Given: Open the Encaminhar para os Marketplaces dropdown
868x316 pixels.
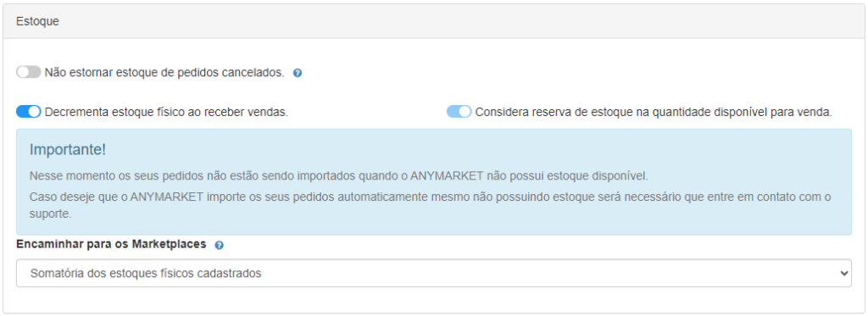Looking at the screenshot, I should click(x=434, y=273).
